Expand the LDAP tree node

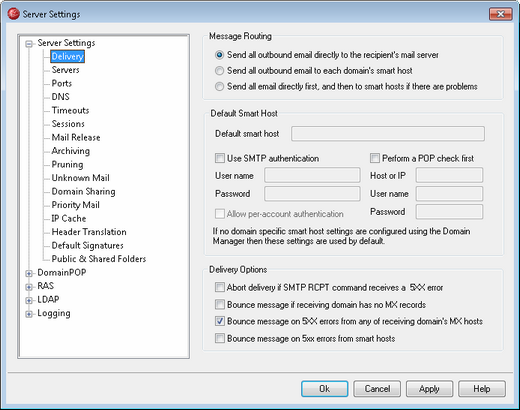pos(29,300)
